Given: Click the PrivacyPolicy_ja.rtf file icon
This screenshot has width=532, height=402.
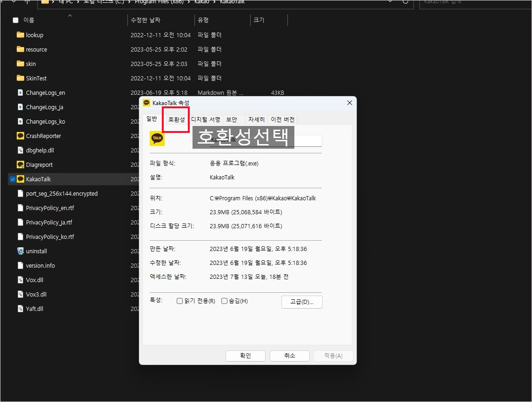Looking at the screenshot, I should click(20, 222).
